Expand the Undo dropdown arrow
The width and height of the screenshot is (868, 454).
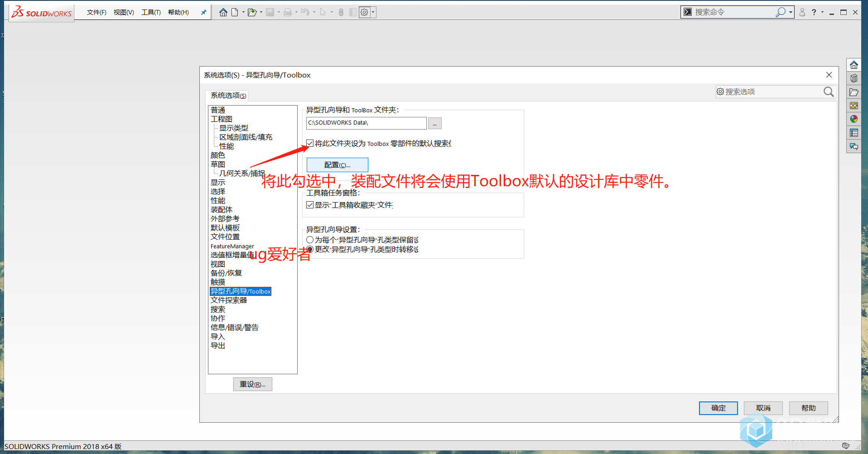(x=314, y=12)
